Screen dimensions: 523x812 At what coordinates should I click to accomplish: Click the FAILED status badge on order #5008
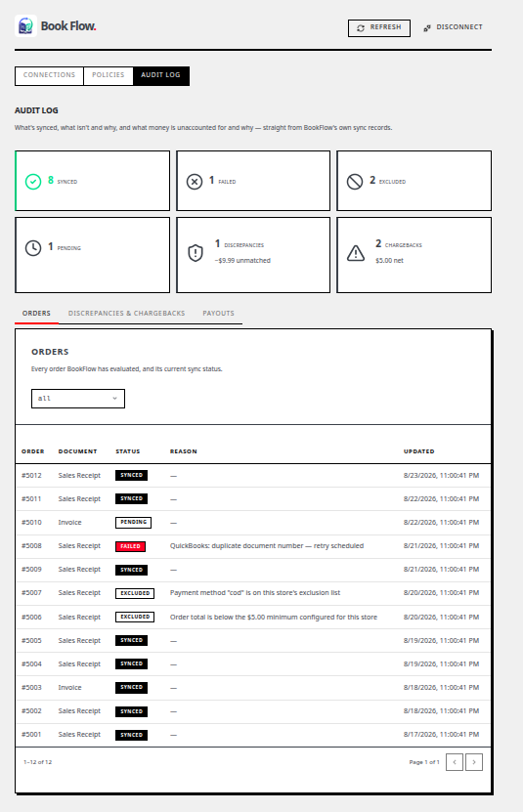(131, 546)
